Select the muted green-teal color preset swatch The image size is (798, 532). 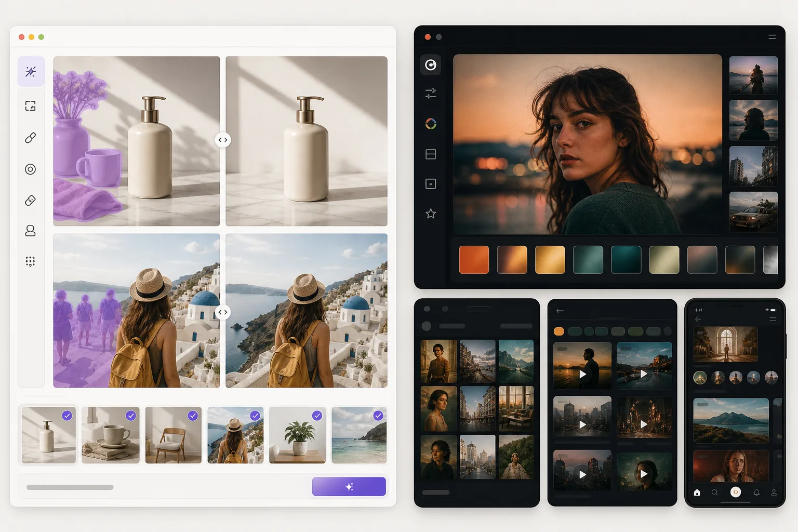click(588, 260)
